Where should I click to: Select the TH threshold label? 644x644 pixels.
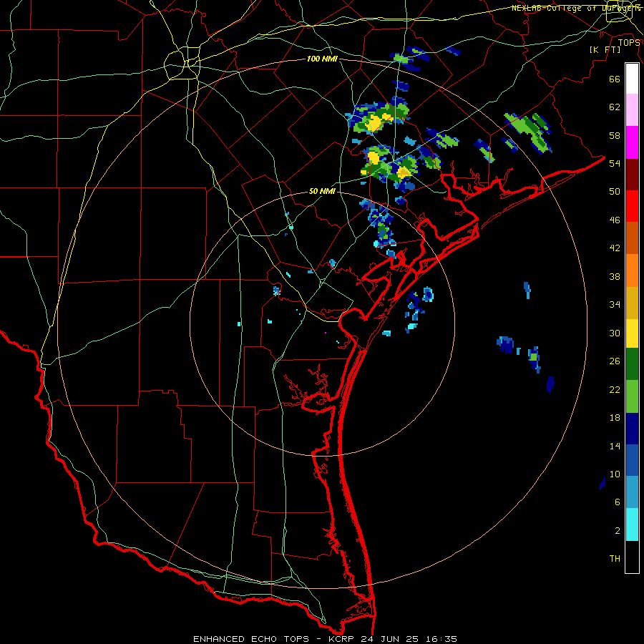point(615,559)
